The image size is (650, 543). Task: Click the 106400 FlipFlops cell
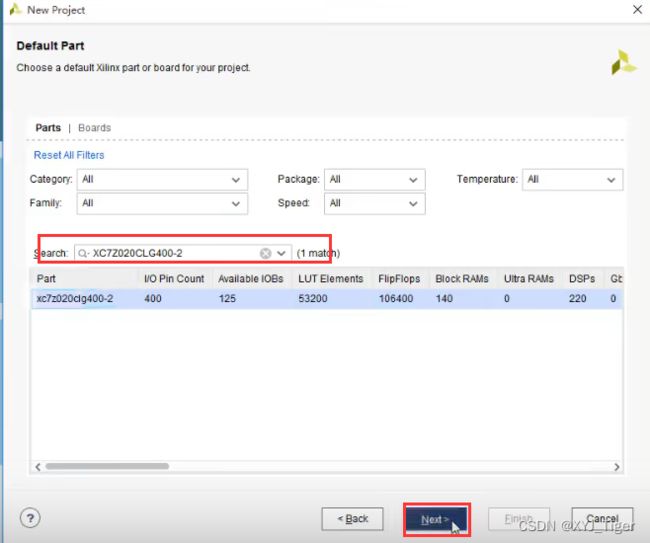[396, 298]
